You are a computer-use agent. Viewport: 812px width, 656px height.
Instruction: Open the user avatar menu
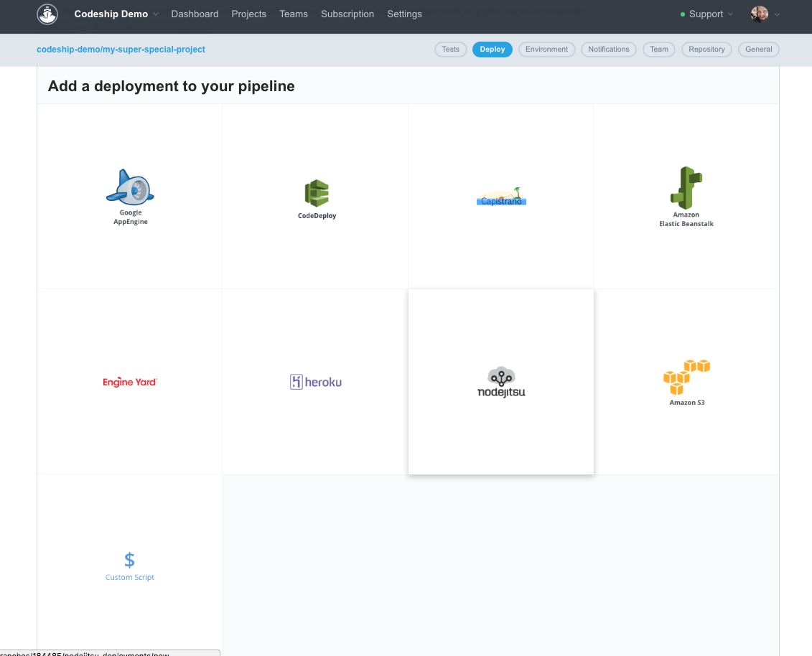point(759,14)
